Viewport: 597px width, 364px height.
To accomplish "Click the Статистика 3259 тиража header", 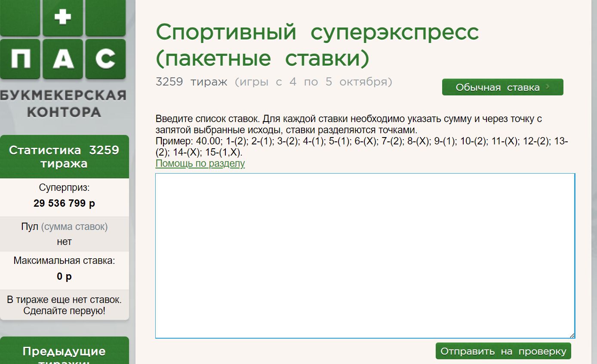I will tap(64, 157).
